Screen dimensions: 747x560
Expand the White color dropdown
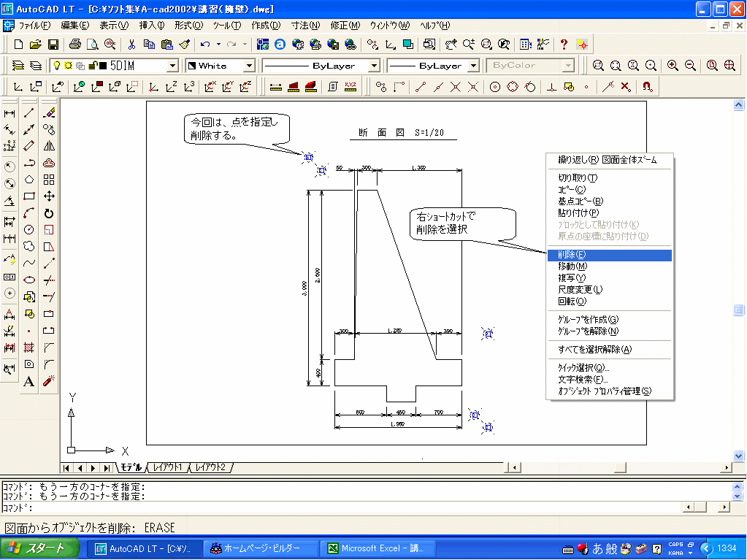click(x=249, y=66)
